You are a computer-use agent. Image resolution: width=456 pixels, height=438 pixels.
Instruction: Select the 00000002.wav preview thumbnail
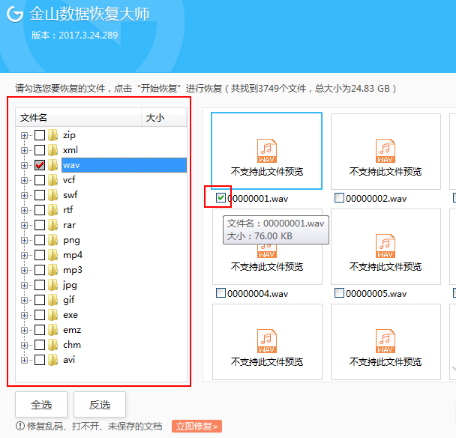click(x=386, y=151)
